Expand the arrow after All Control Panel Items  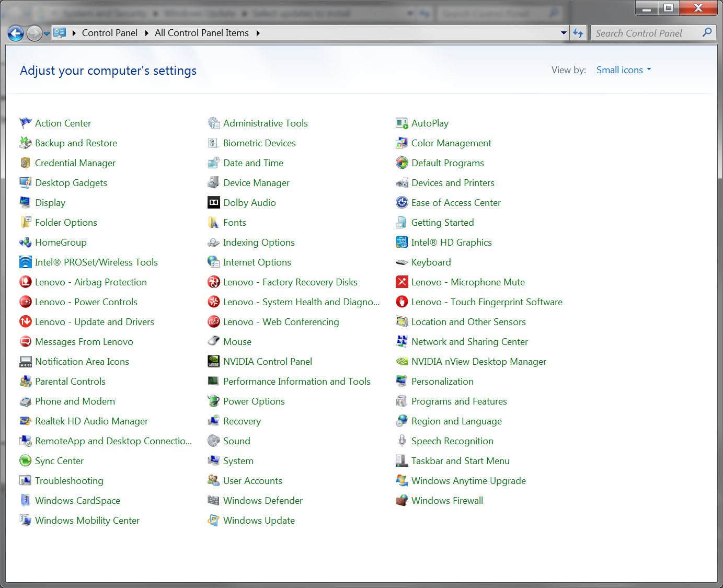pyautogui.click(x=258, y=33)
